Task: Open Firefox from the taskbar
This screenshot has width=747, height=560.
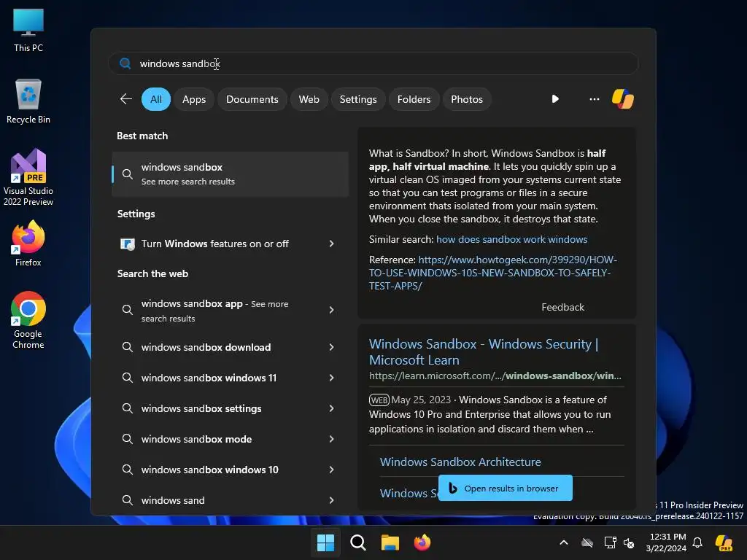Action: tap(422, 542)
